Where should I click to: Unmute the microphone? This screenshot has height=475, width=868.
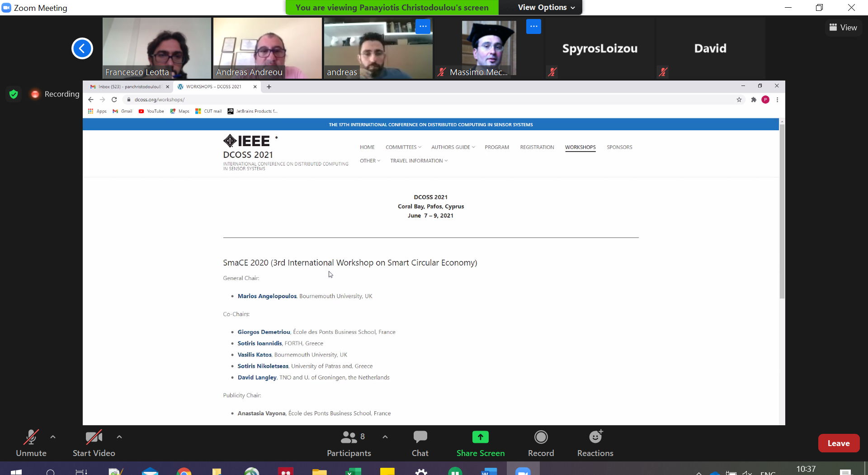pos(31,443)
